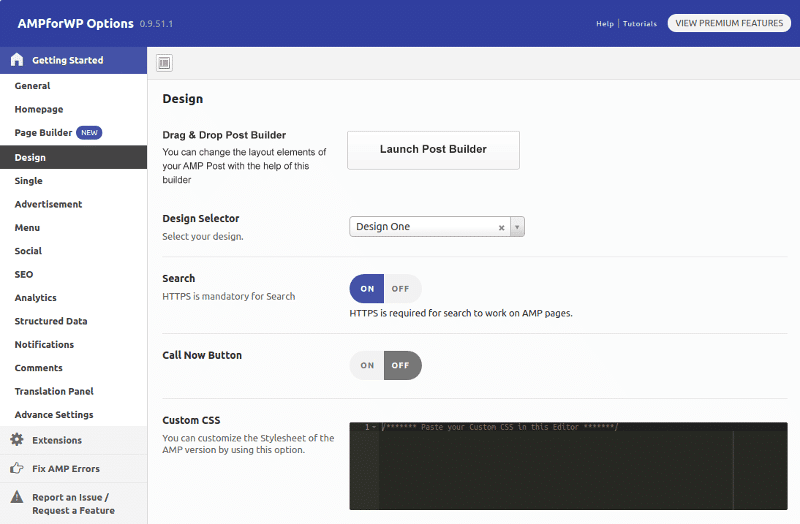This screenshot has height=524, width=800.
Task: Open Advertisement settings
Action: (x=73, y=204)
